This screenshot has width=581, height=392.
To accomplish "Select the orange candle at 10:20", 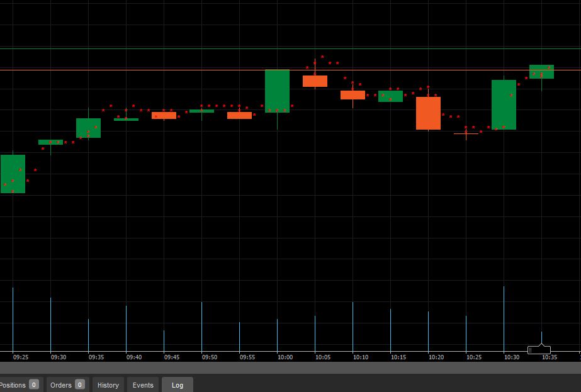I will (x=428, y=113).
